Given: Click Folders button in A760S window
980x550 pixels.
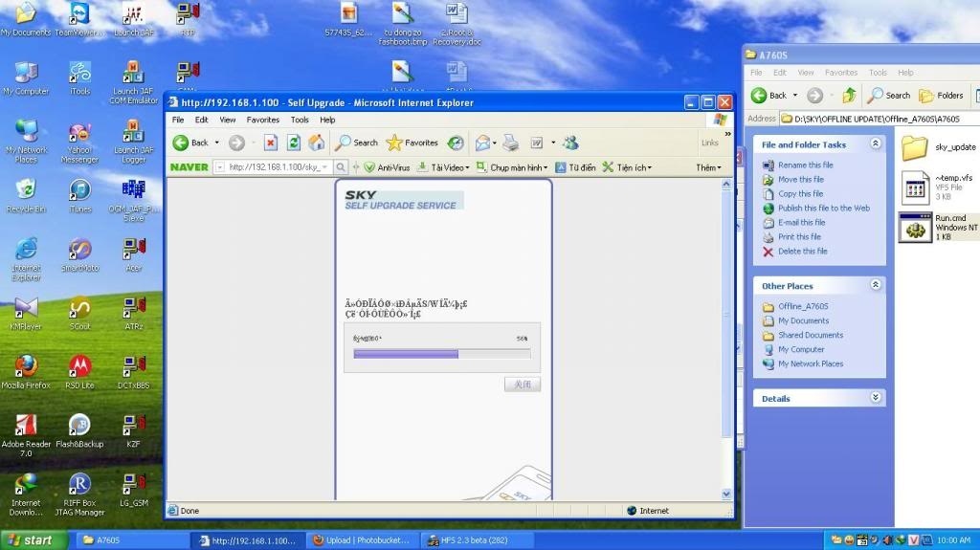Looking at the screenshot, I should click(x=942, y=95).
